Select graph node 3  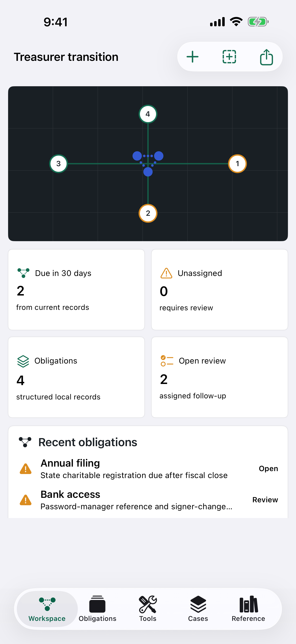pyautogui.click(x=58, y=163)
